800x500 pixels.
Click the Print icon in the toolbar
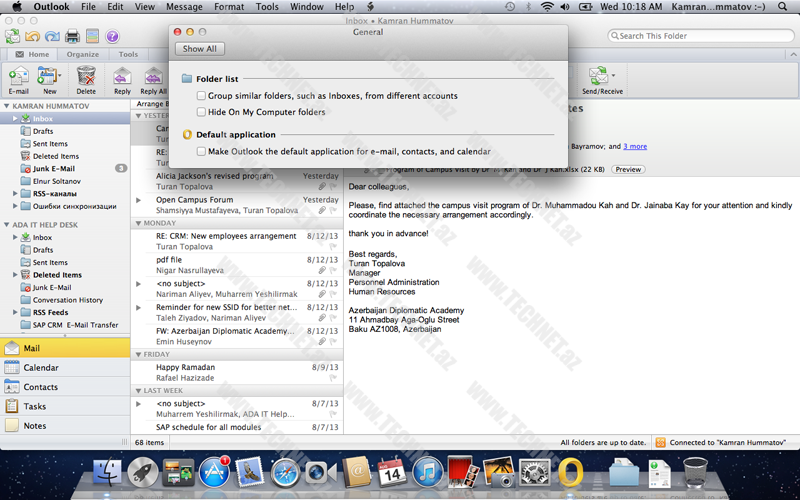point(72,36)
